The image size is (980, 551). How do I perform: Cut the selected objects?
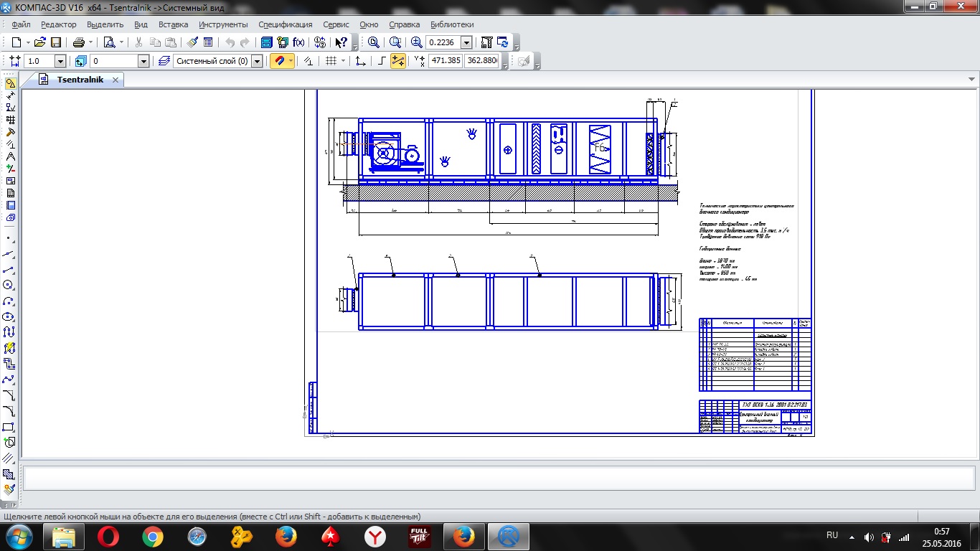[139, 42]
